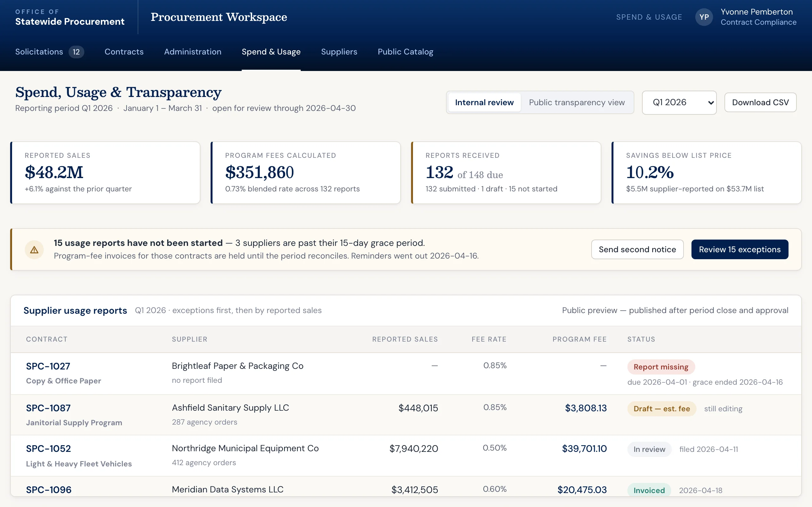The image size is (812, 507).
Task: Click the Download CSV button
Action: [x=760, y=102]
